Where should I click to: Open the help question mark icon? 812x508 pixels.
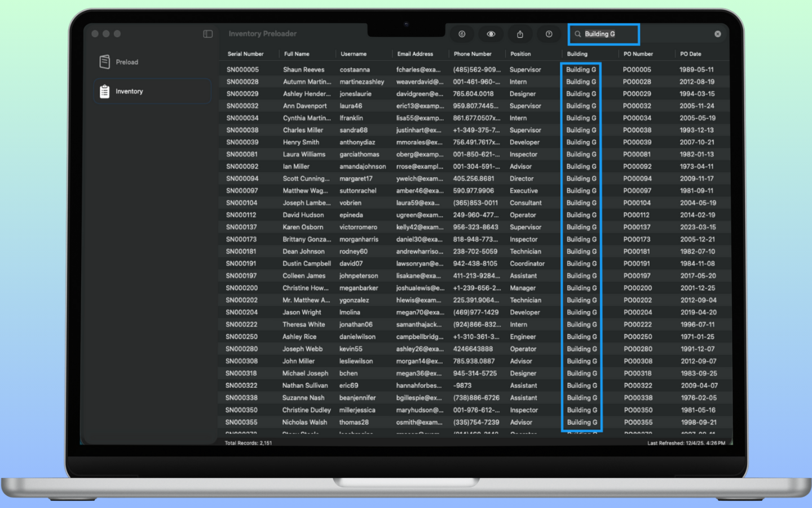(x=549, y=34)
